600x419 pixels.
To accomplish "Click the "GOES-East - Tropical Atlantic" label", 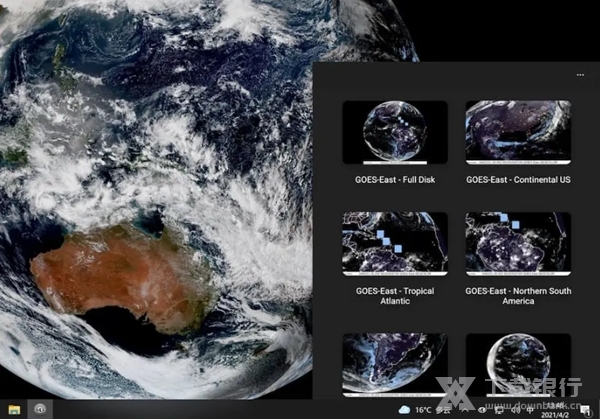I will (x=393, y=295).
